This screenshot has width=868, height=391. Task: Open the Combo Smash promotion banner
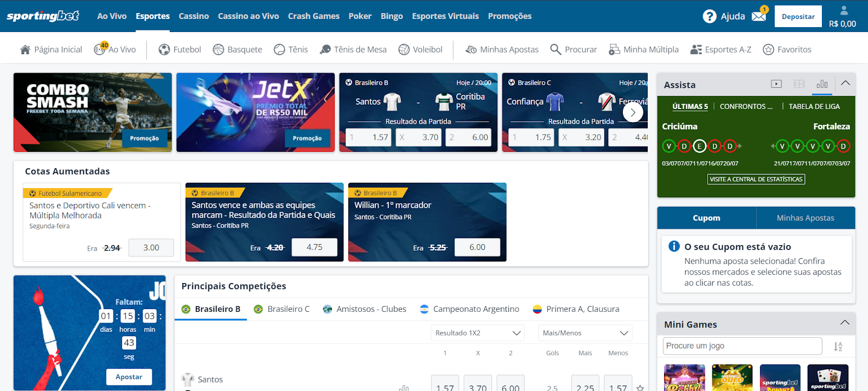[93, 112]
